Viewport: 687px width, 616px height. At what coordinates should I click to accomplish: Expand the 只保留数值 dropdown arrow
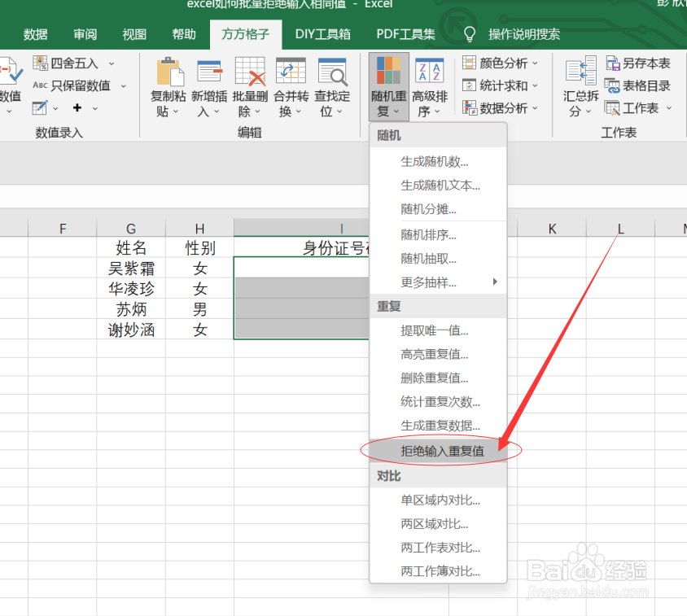pos(124,86)
